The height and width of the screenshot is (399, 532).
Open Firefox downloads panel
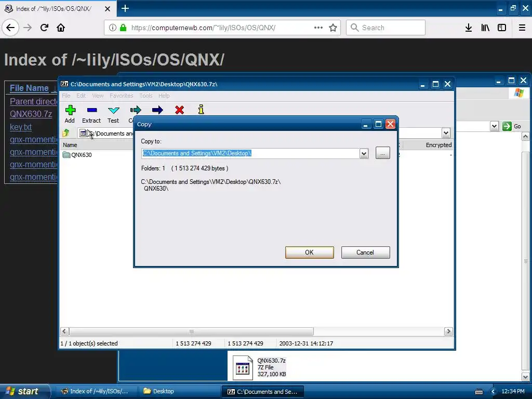(469, 28)
